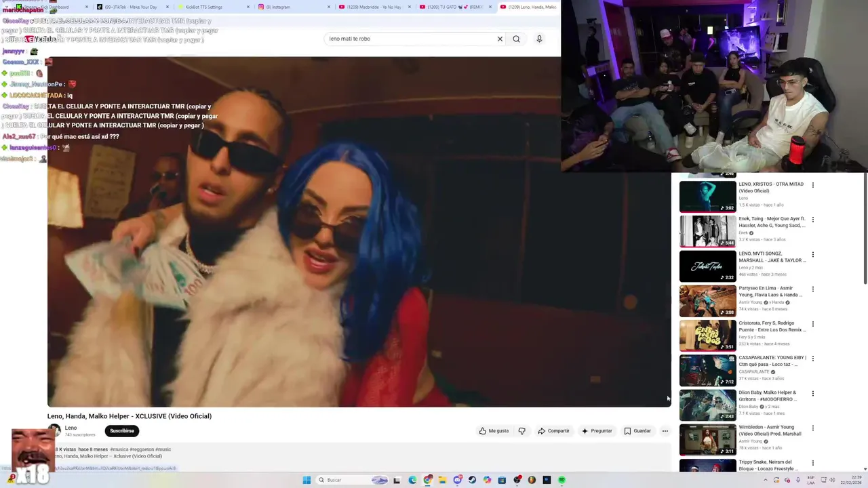Open the clock and date panel
Screen dimensions: 868x488
click(851, 480)
